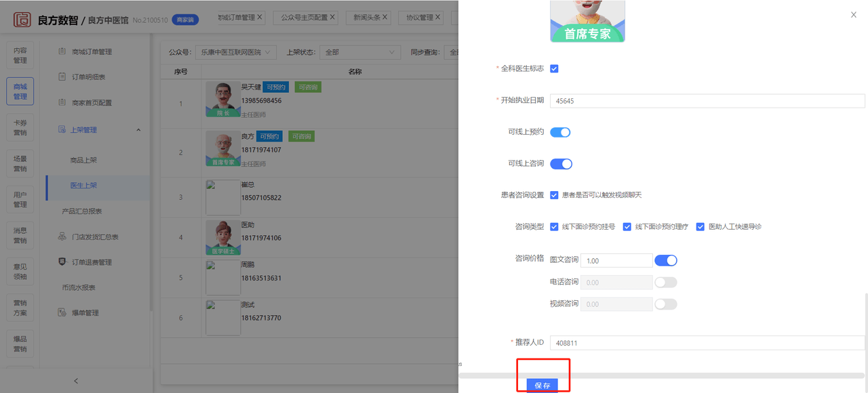Uncheck 线下面诊预约理疗 checkbox
The width and height of the screenshot is (868, 393).
[627, 227]
